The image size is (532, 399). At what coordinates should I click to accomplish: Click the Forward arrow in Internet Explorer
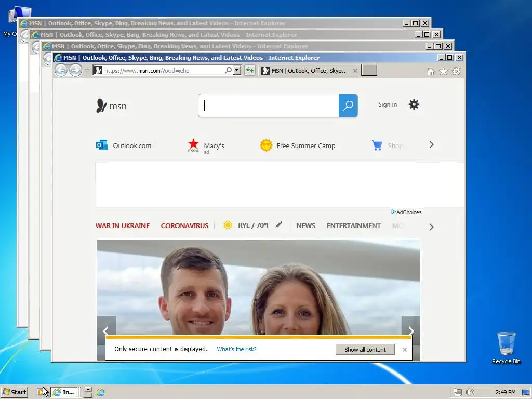[75, 71]
